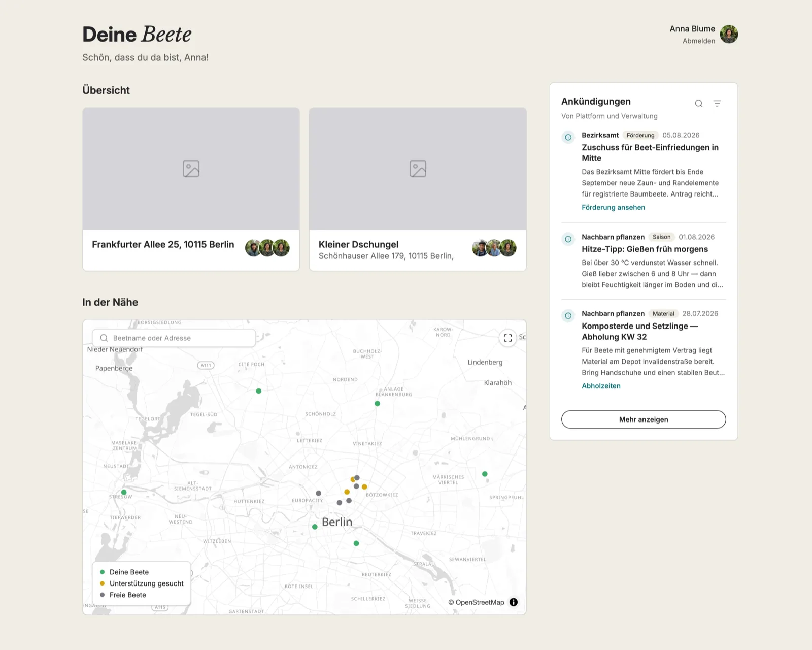Open search in Ankündigungen panel
Viewport: 812px width, 650px height.
pyautogui.click(x=699, y=104)
